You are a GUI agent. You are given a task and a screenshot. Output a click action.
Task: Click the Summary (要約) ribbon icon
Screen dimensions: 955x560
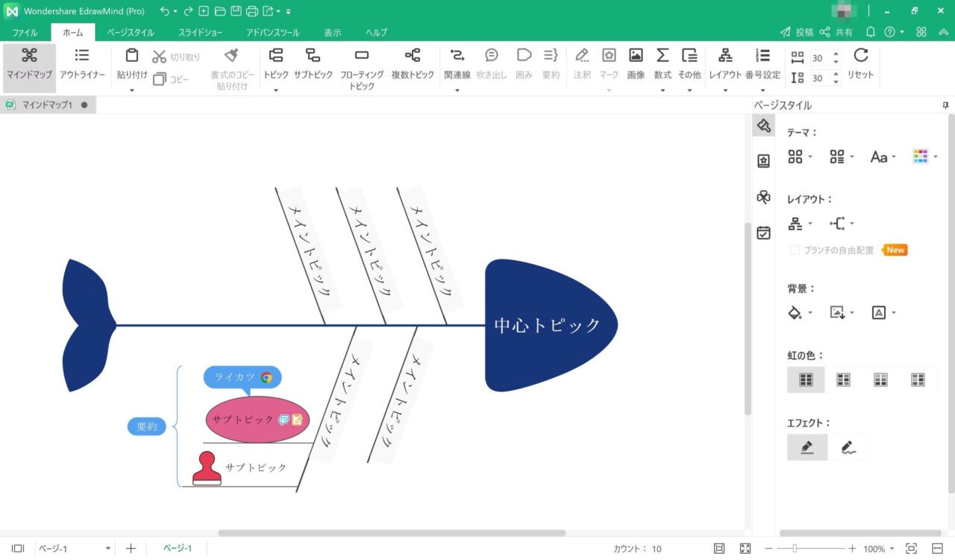coord(551,56)
